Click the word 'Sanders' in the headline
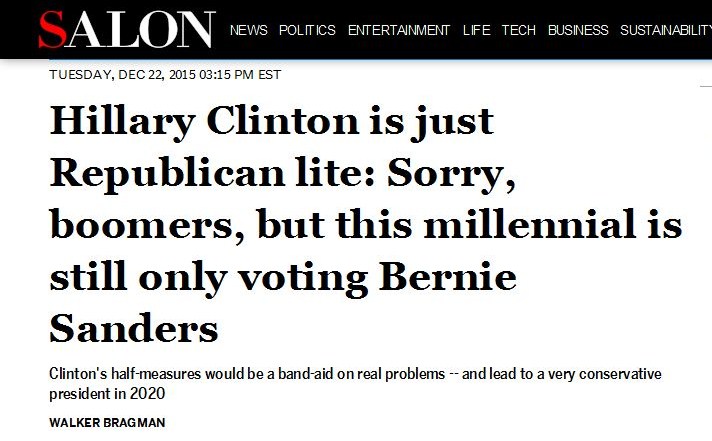 pos(133,329)
